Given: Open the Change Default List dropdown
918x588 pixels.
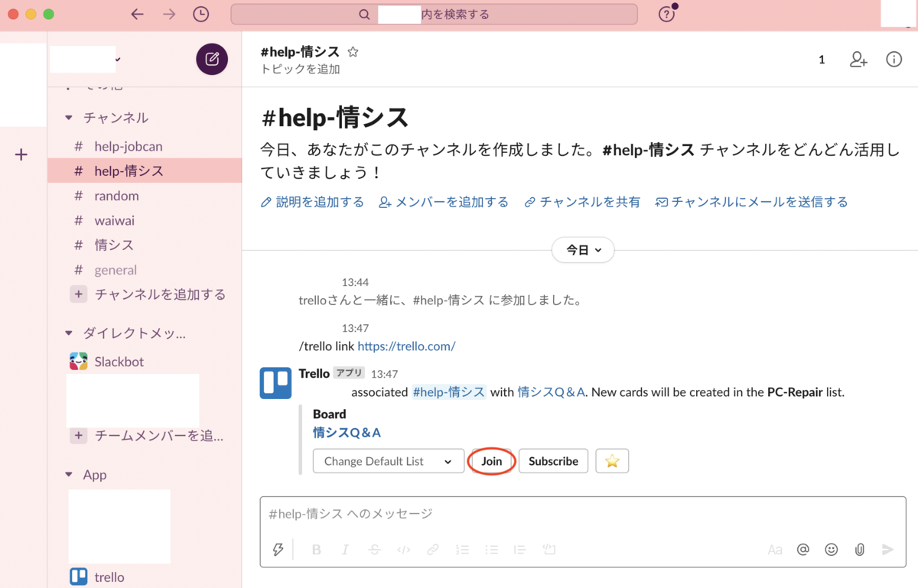Looking at the screenshot, I should click(x=388, y=461).
